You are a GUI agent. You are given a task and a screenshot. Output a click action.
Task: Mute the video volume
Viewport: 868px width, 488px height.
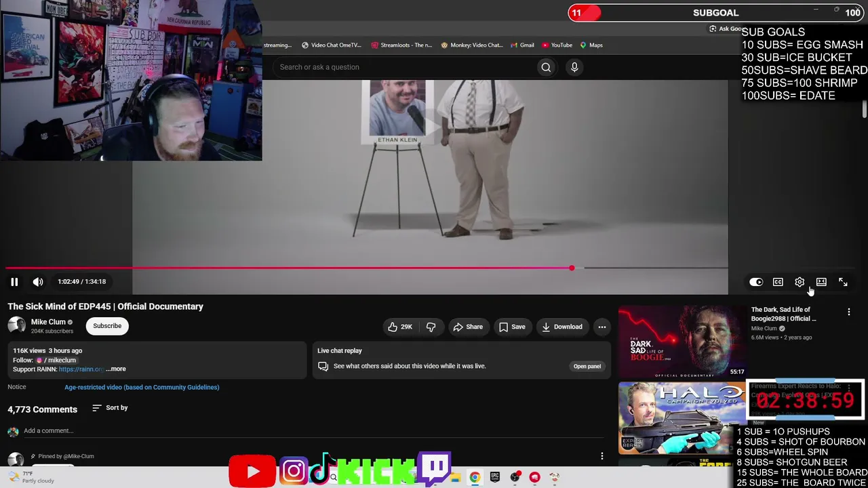point(38,282)
